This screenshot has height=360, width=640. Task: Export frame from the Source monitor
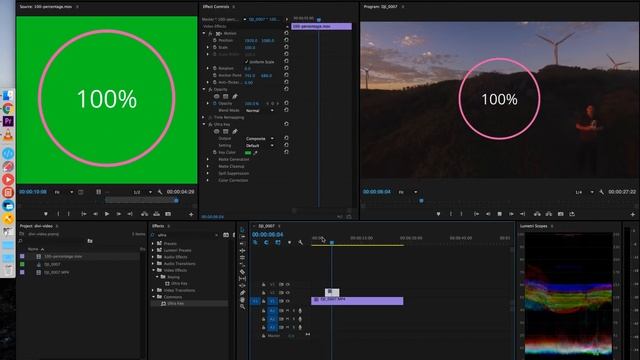tap(168, 214)
